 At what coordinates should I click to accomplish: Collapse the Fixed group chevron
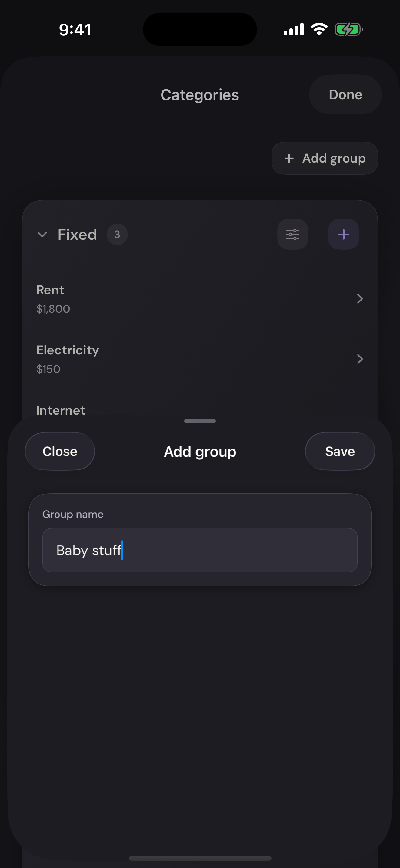coord(42,235)
